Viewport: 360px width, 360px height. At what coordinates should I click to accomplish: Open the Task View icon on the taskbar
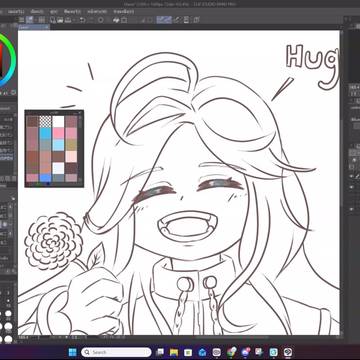(x=160, y=352)
